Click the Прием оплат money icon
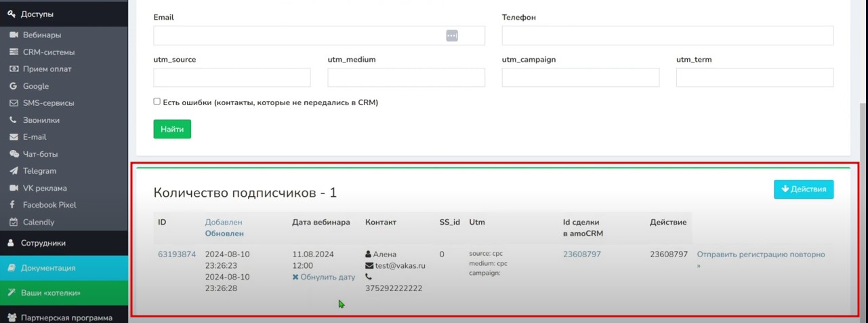 [14, 69]
